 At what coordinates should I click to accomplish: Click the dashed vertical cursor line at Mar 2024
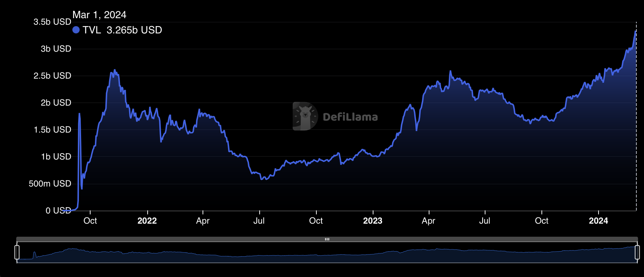(636, 116)
